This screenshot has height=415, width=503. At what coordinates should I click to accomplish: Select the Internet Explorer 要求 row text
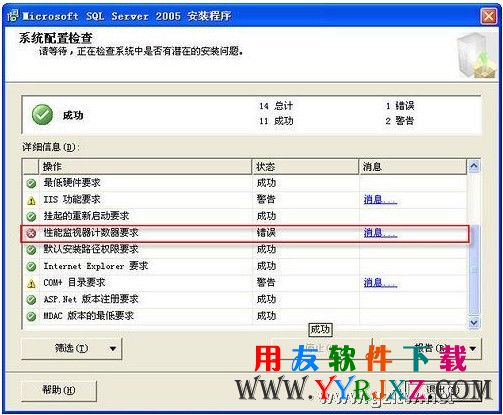(x=96, y=266)
